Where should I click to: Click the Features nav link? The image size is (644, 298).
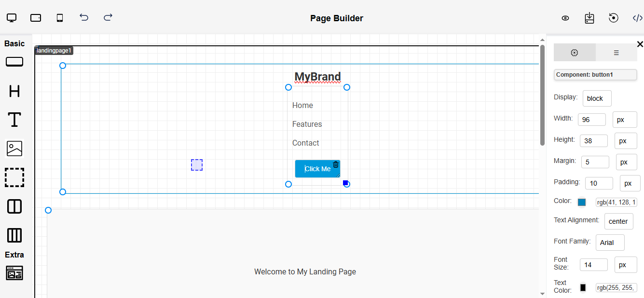[307, 124]
